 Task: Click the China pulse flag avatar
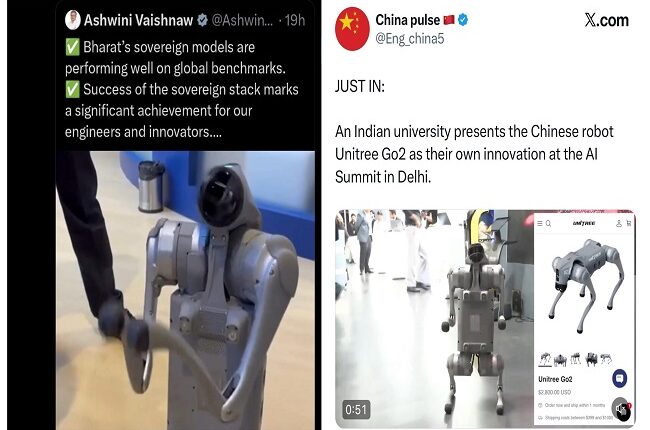pos(352,29)
